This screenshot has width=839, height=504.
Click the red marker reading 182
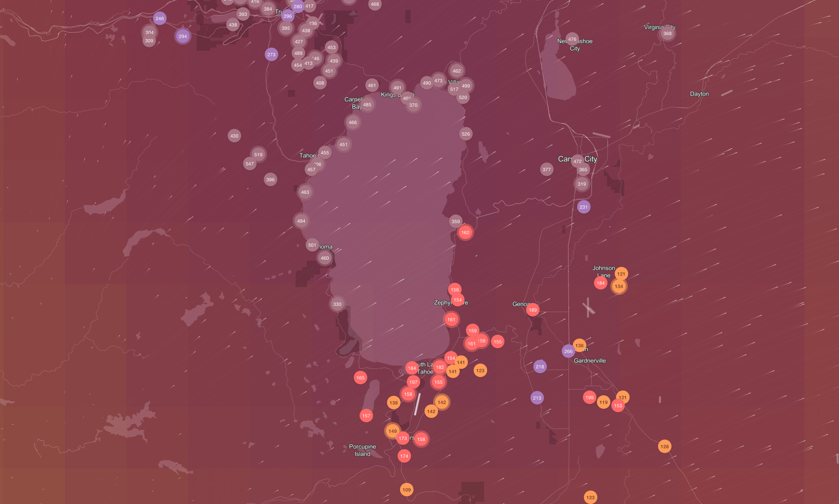[440, 367]
